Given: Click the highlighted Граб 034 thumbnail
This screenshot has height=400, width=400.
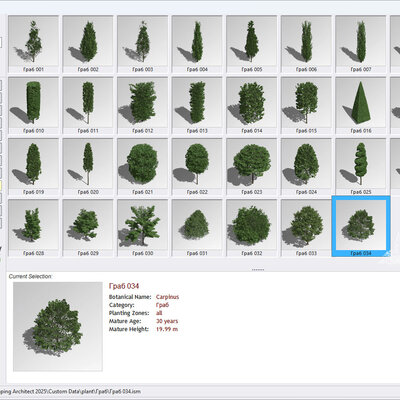Looking at the screenshot, I should pyautogui.click(x=361, y=226).
